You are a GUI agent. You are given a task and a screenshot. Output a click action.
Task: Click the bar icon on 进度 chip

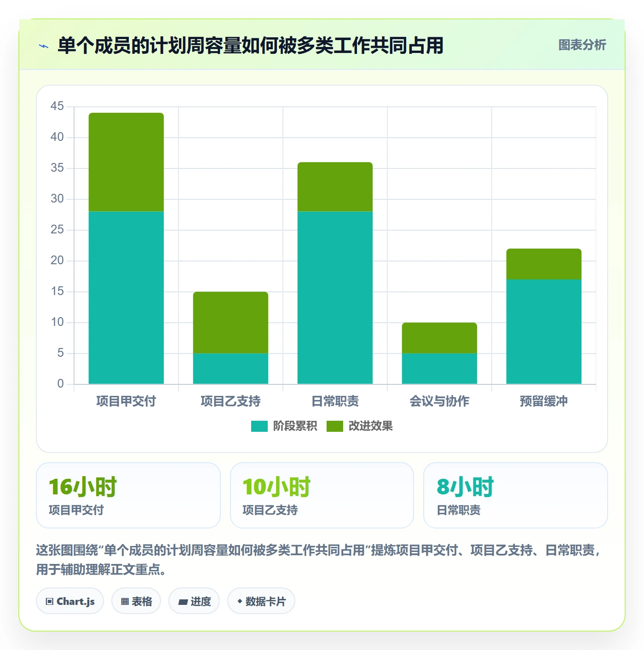183,602
